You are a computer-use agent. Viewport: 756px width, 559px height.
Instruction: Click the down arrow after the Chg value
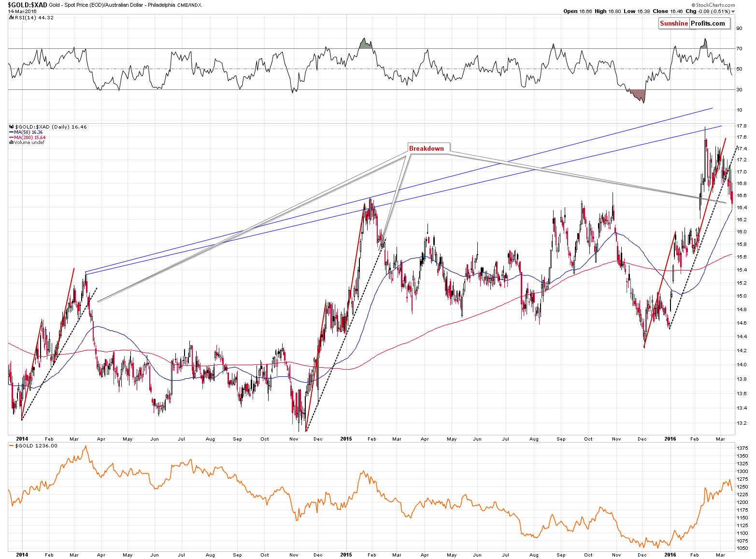pyautogui.click(x=733, y=11)
